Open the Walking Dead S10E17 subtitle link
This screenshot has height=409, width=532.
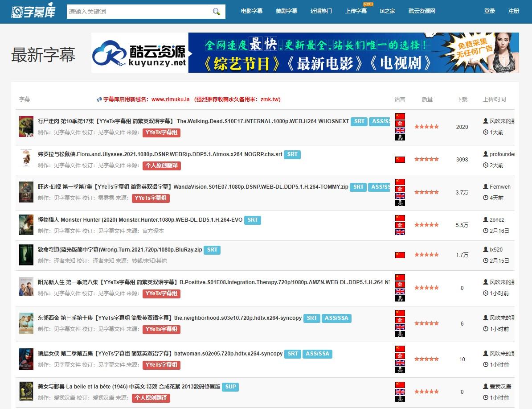[x=193, y=121]
